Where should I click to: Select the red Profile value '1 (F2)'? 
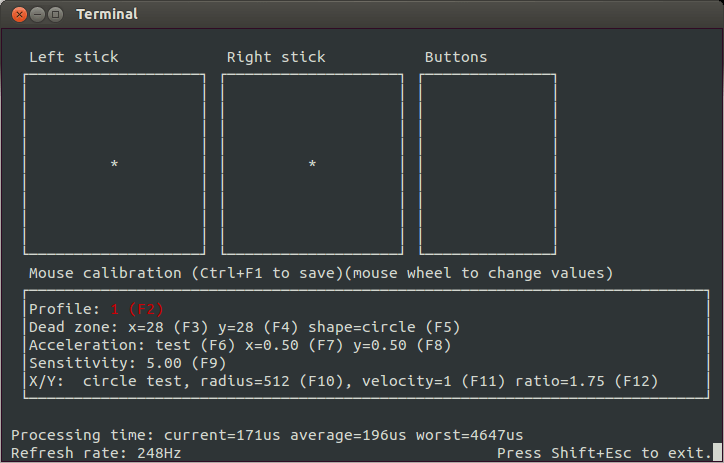(137, 309)
